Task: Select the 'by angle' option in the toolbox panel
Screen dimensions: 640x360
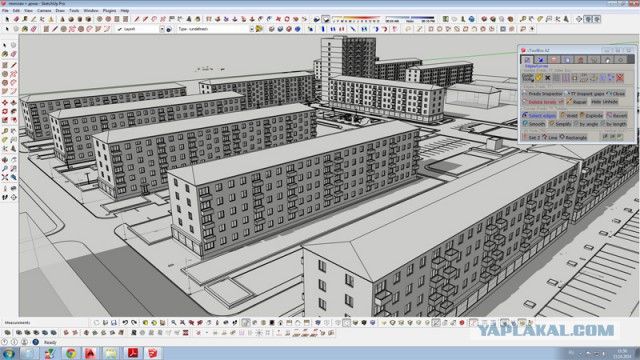Action: (585, 124)
